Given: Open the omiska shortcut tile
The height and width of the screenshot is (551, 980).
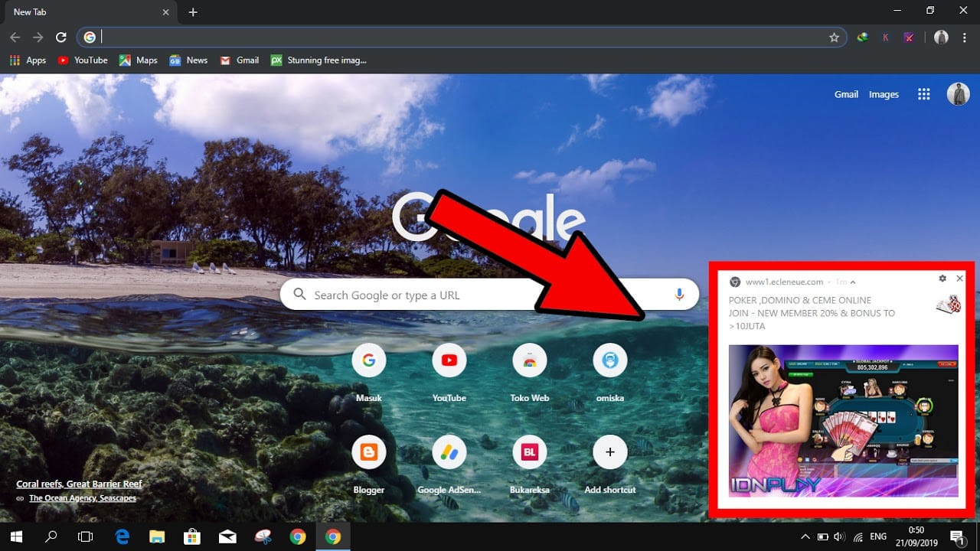Looking at the screenshot, I should tap(610, 373).
